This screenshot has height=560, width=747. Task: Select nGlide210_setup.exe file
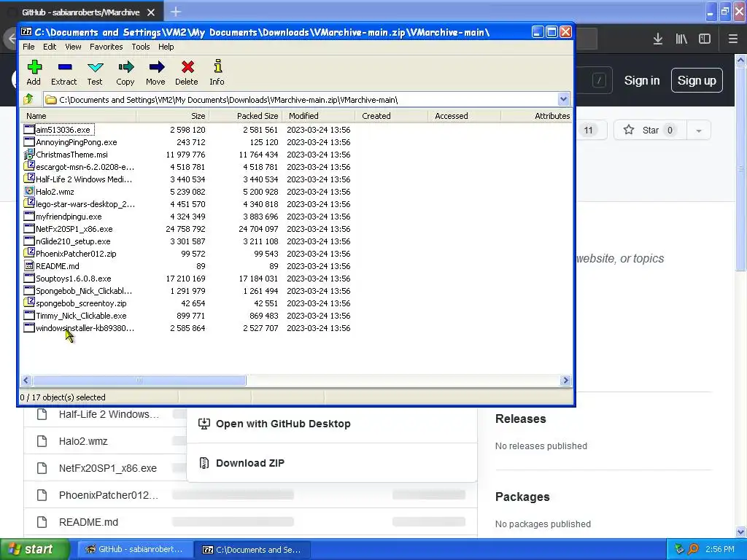[x=73, y=241]
